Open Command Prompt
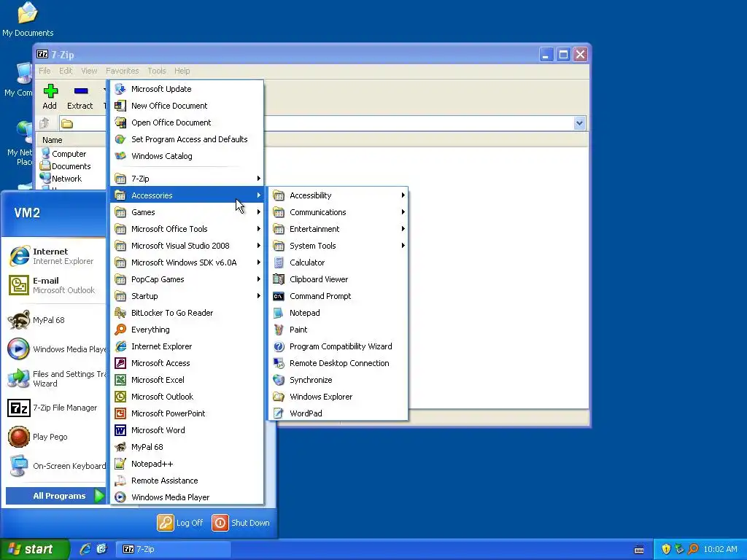 coord(338,296)
